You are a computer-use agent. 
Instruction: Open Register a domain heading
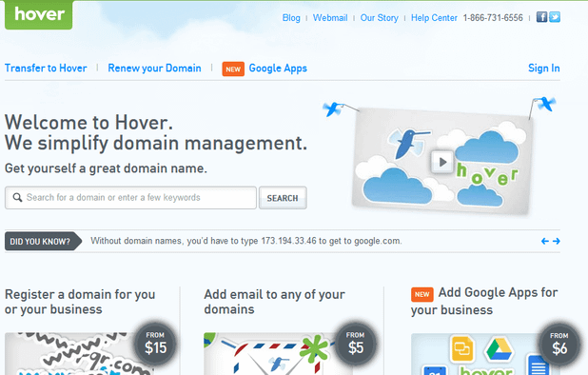[80, 302]
